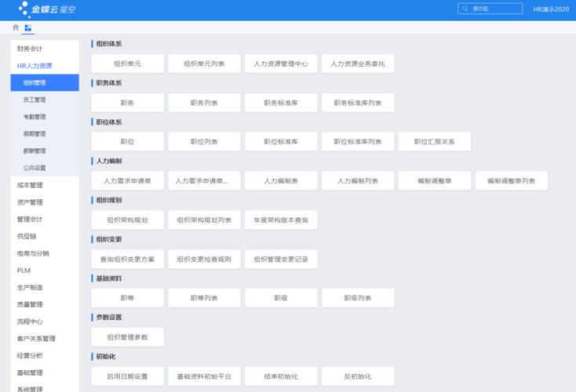
Task: Select 组织管理 submenu item
Action: point(45,83)
